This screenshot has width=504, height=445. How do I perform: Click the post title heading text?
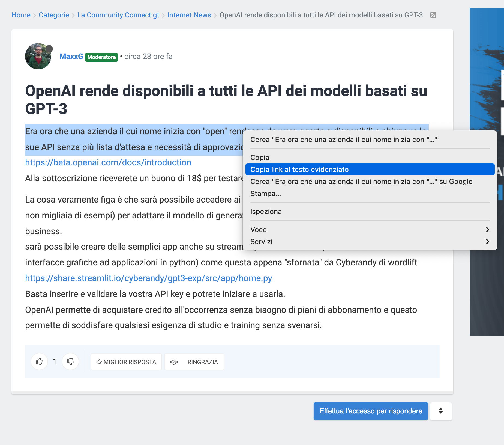(226, 100)
